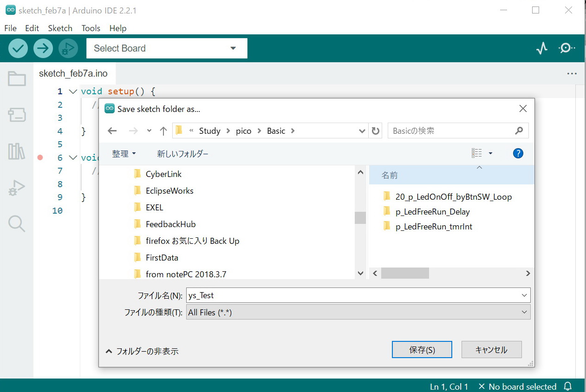586x392 pixels.
Task: Select the p_LedFreeRun_Delay folder
Action: point(427,212)
